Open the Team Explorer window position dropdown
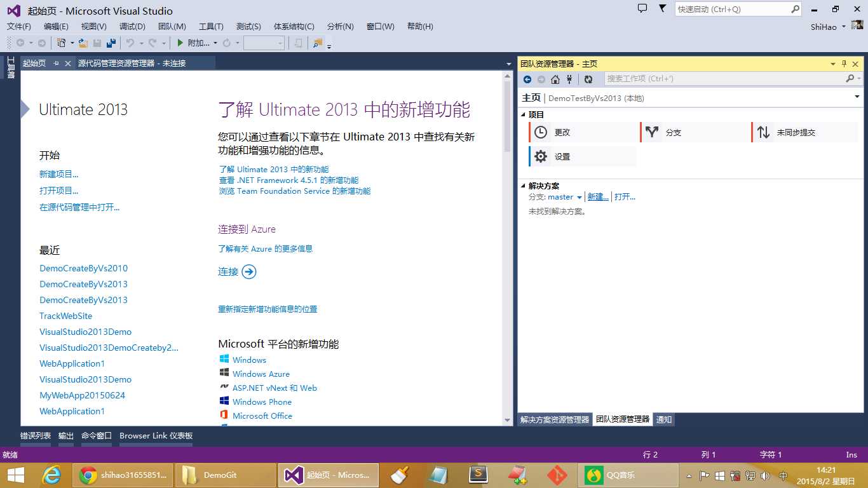Viewport: 868px width, 488px height. pos(833,64)
